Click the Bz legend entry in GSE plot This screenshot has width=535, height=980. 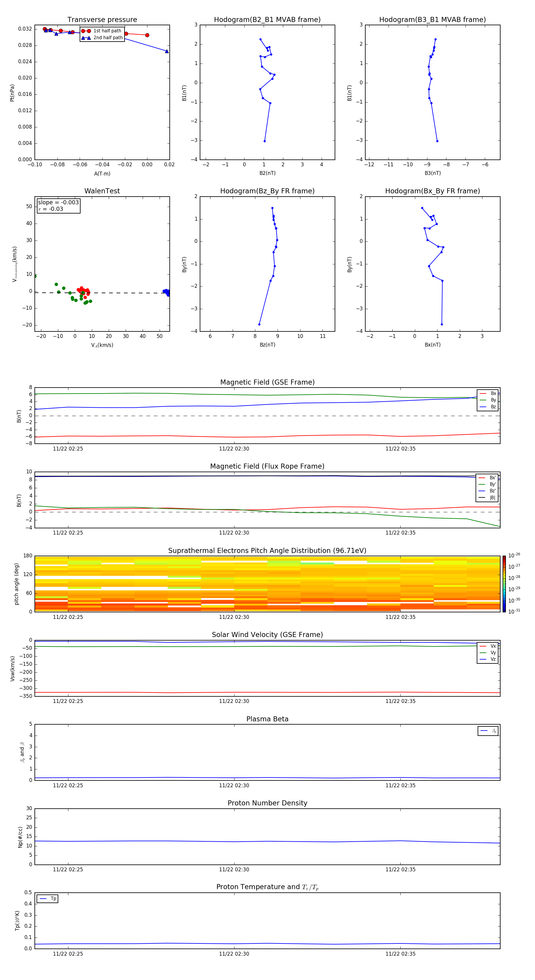click(488, 407)
